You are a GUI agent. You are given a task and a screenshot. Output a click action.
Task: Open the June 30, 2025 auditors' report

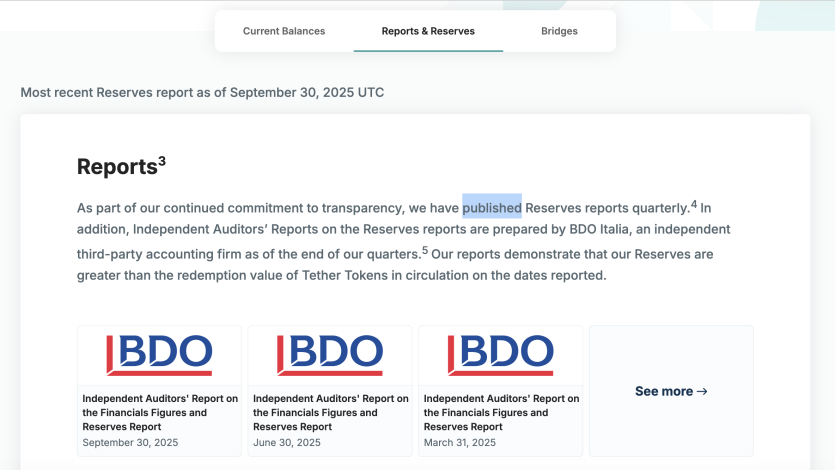click(x=330, y=391)
